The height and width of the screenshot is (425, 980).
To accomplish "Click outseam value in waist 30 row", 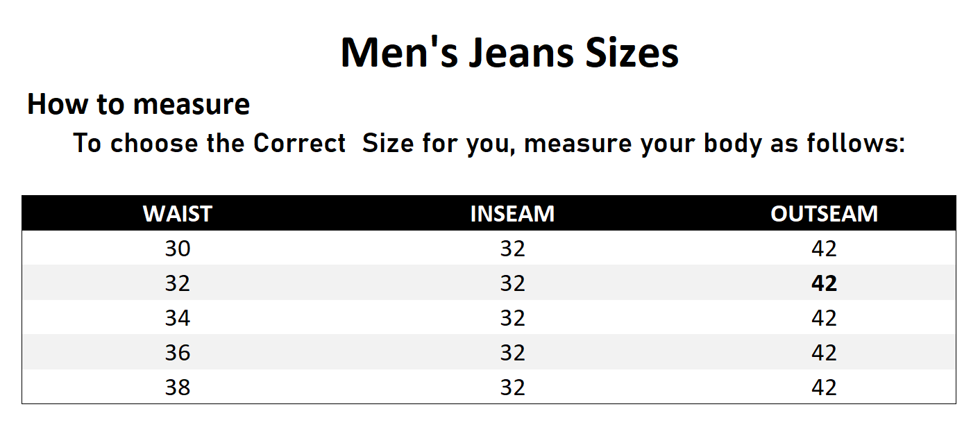I will [824, 249].
